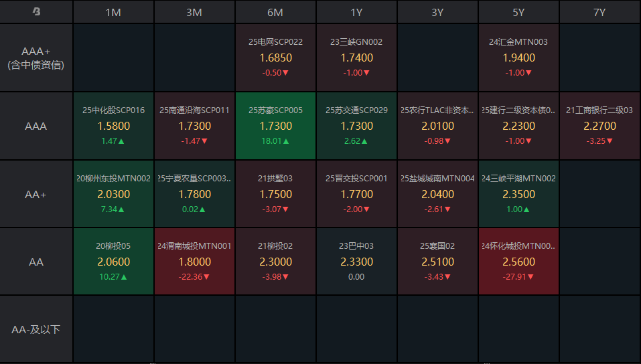Open the 25中化股SCP016 bond name
Viewport: 641px width, 364px height.
[113, 110]
